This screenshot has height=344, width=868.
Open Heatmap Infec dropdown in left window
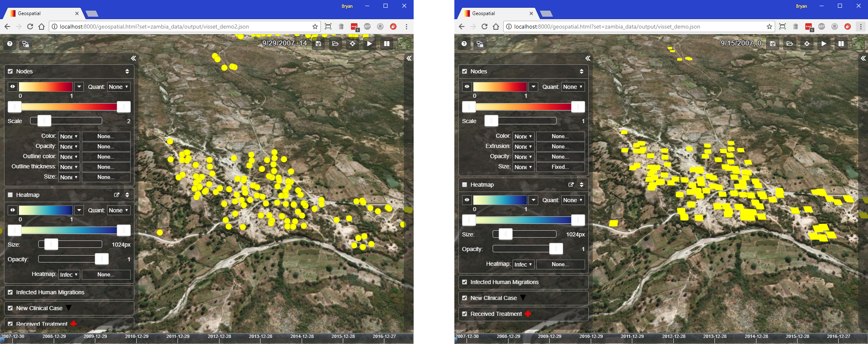click(x=69, y=275)
